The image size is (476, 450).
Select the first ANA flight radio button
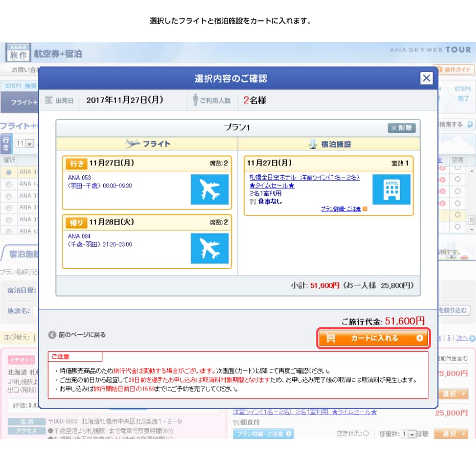8,172
